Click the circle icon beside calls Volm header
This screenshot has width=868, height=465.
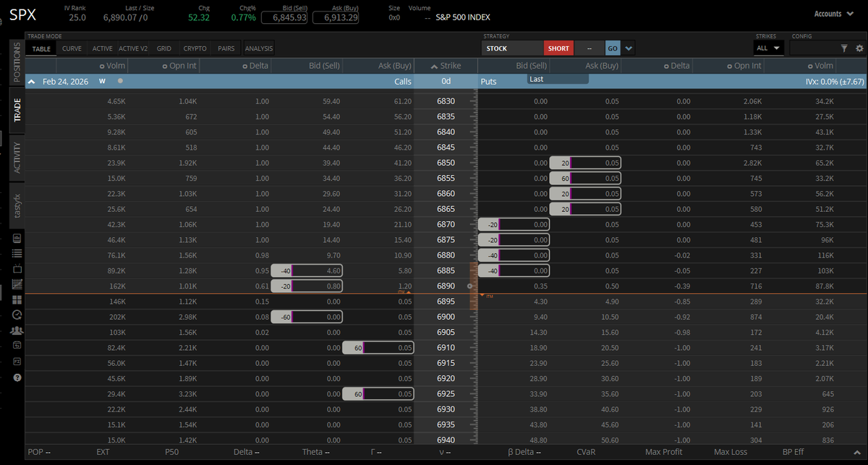pos(101,66)
